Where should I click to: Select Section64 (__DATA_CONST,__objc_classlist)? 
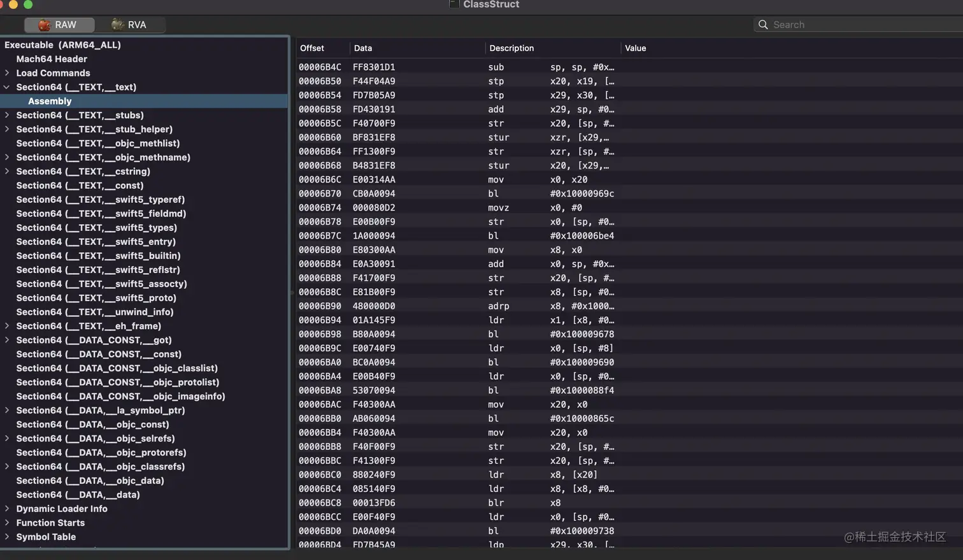117,368
